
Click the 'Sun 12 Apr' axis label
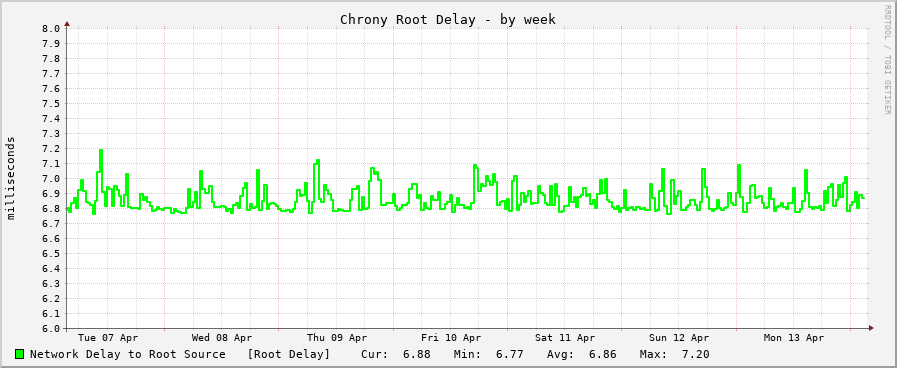point(680,338)
